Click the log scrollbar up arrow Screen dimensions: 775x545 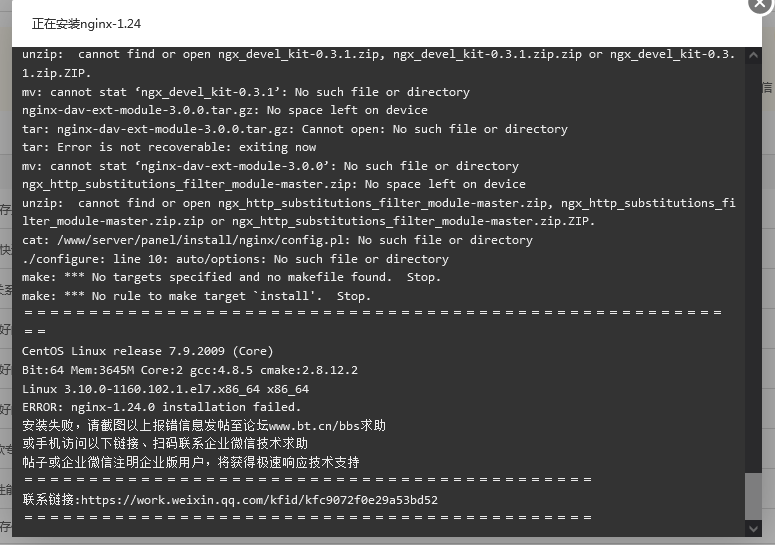coord(753,55)
